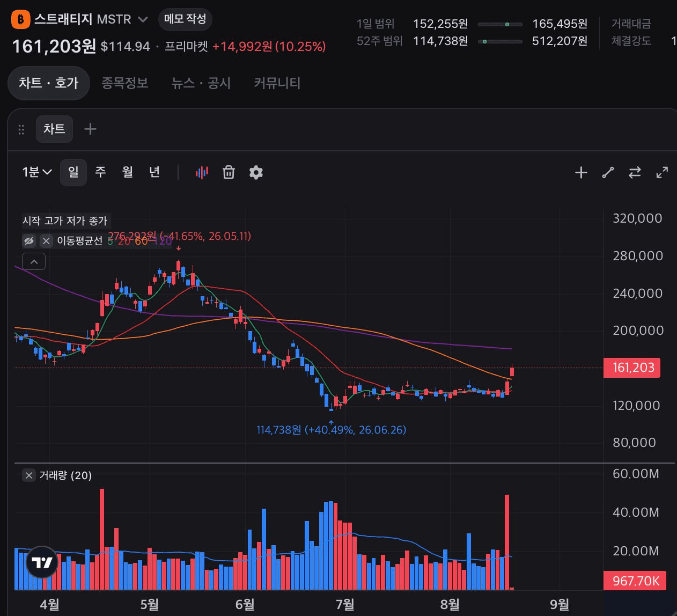This screenshot has height=616, width=677.
Task: Click the 이동평균선 indicator label
Action: [79, 241]
